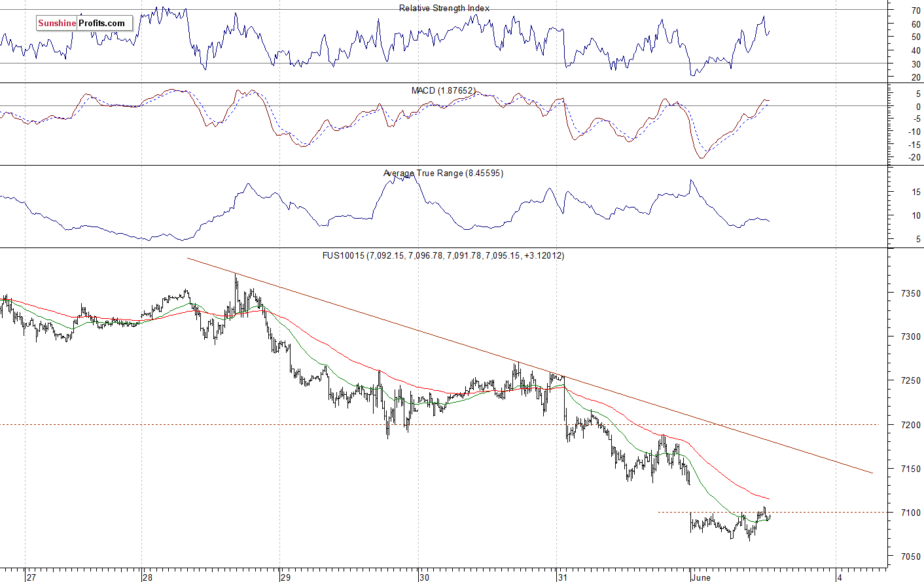
Task: Click the MACD -20 axis value
Action: pos(914,157)
